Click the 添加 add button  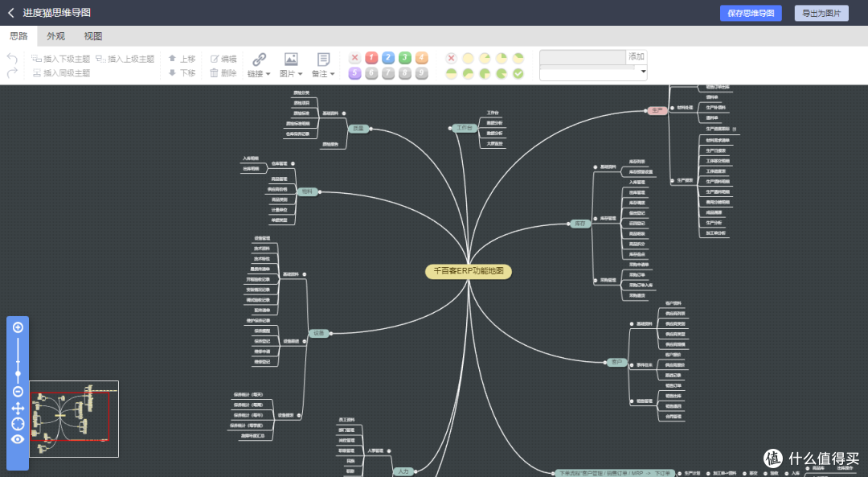point(636,57)
